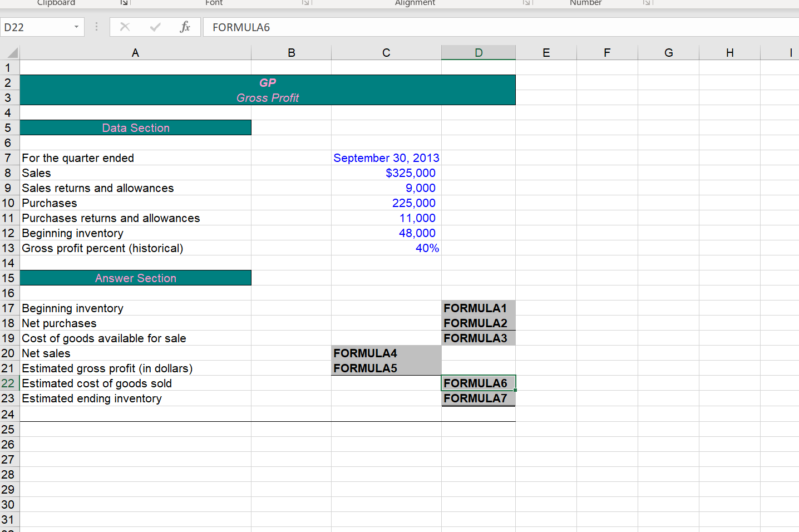
Task: Click the Answer Section header cell
Action: pyautogui.click(x=135, y=278)
